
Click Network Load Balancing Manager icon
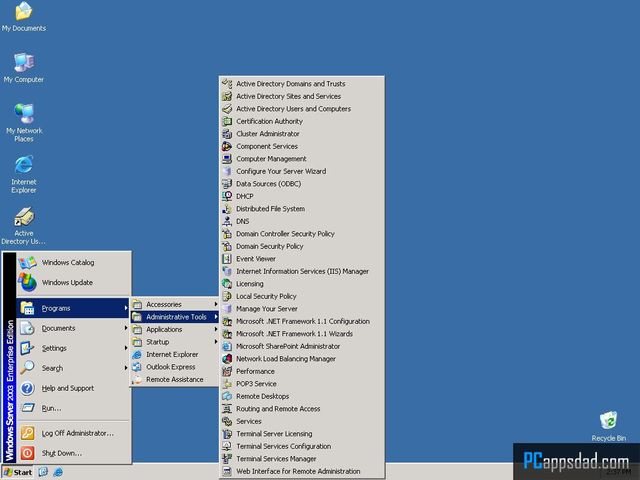[227, 359]
